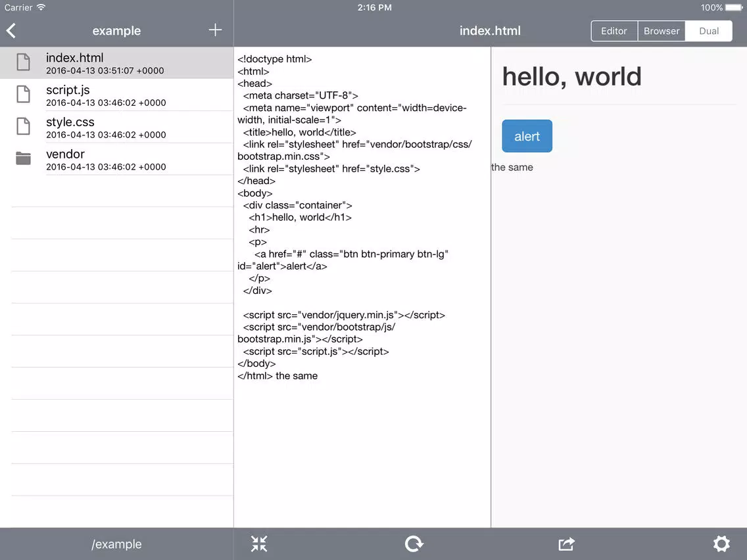Image resolution: width=747 pixels, height=560 pixels.
Task: Go back using the left chevron
Action: click(11, 30)
